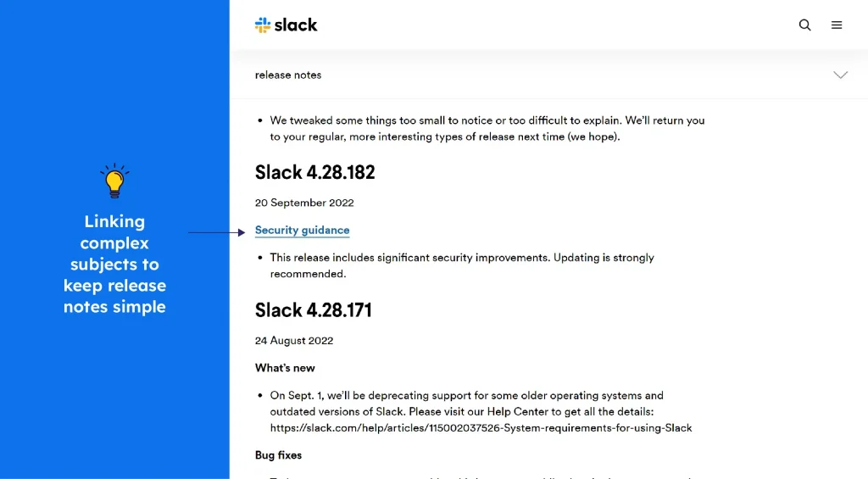Click the What's new subheading
The image size is (868, 479).
tap(285, 368)
